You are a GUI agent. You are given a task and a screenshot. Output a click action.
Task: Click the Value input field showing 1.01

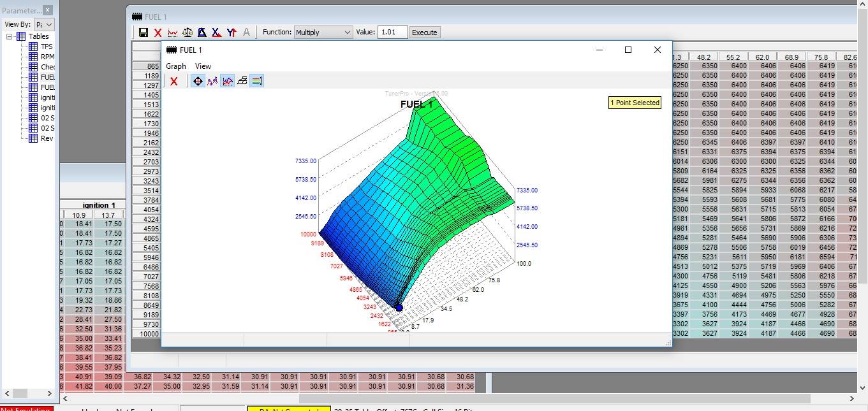[x=392, y=32]
